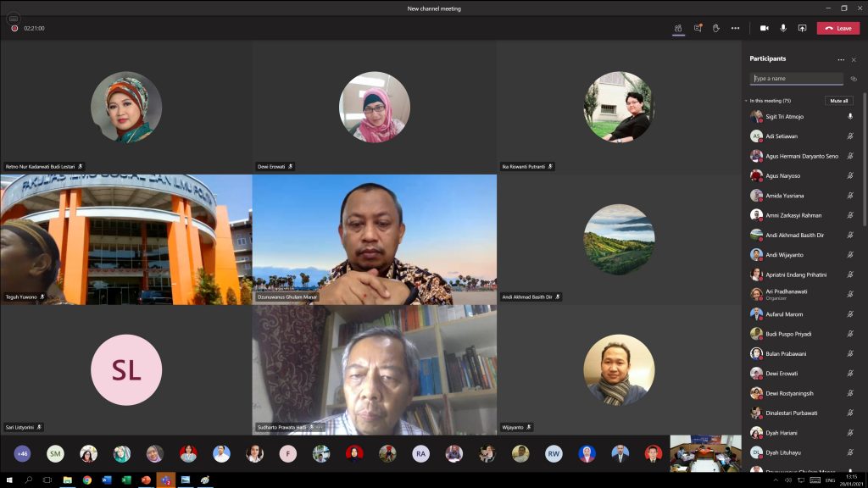This screenshot has width=868, height=488.
Task: Click the 'Type a name' search field
Action: point(796,79)
